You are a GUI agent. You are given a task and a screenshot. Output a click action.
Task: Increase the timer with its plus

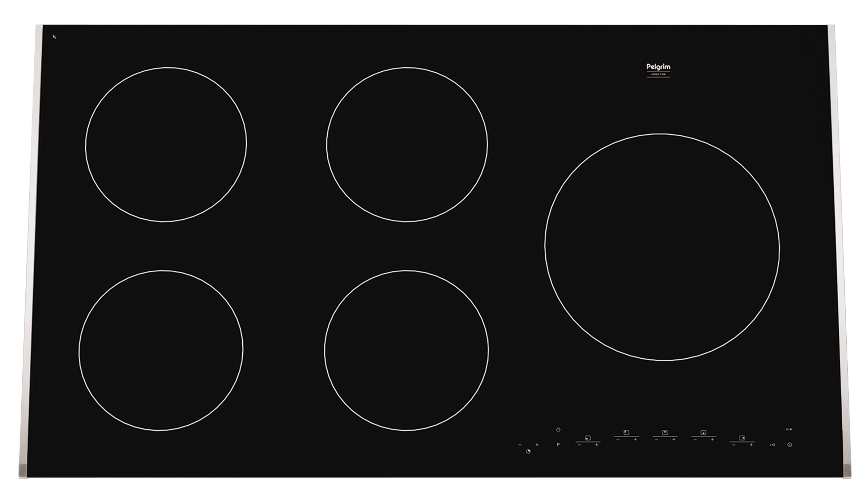pos(537,445)
